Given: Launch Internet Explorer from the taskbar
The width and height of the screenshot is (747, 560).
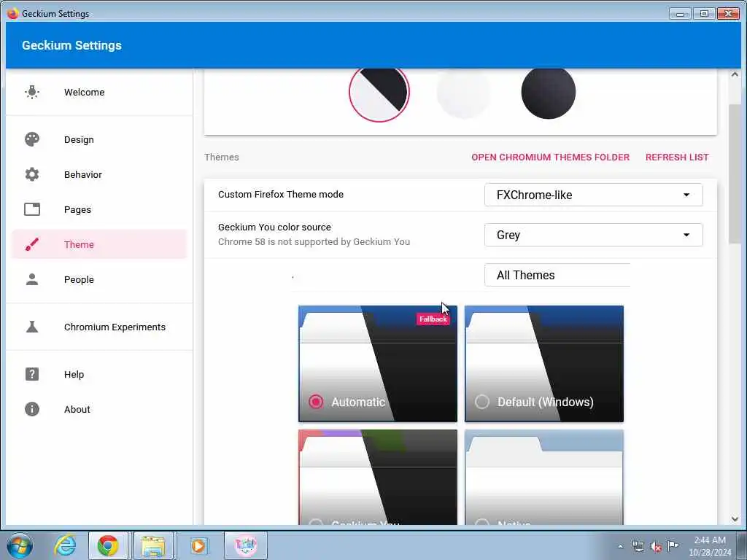Looking at the screenshot, I should 65,545.
